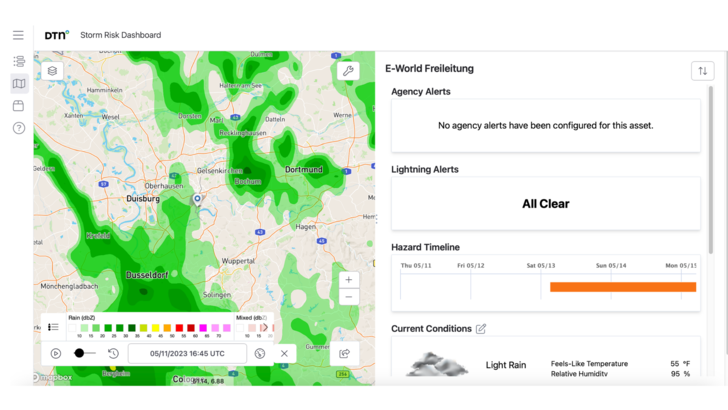
Task: Open the hamburger navigation menu
Action: 18,35
